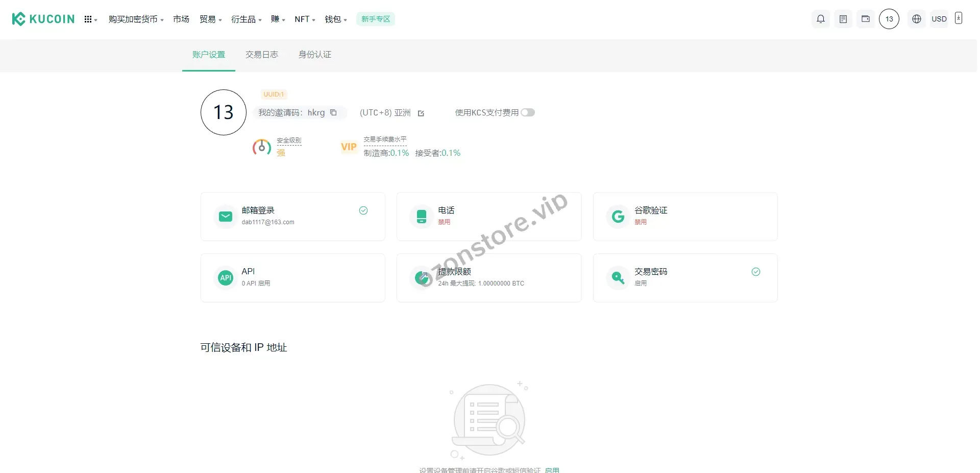The image size is (980, 473).
Task: Open the wallet assets icon in header
Action: [x=865, y=19]
